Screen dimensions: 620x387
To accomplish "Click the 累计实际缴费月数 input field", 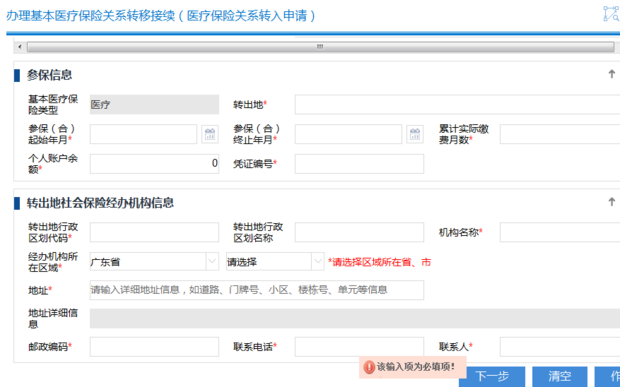I will [560, 134].
